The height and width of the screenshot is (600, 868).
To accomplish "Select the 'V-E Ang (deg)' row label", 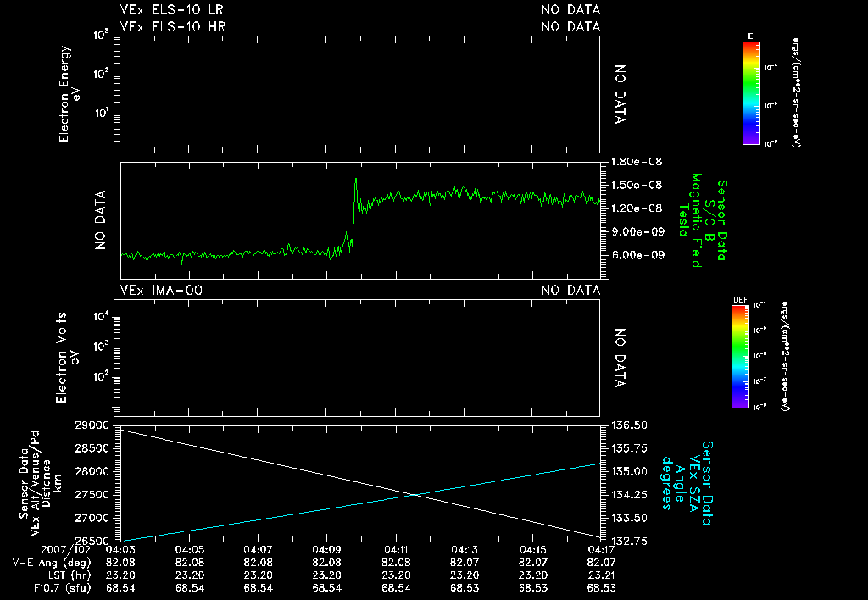I will tap(52, 563).
